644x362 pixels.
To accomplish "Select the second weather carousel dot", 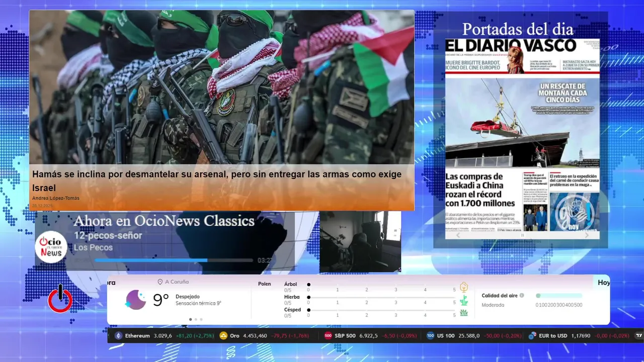I will point(196,319).
